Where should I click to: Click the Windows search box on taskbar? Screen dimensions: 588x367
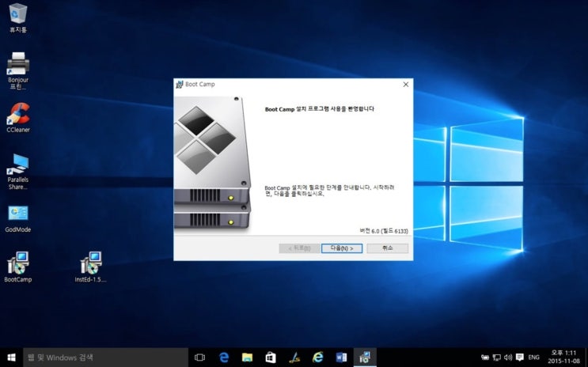click(x=106, y=358)
